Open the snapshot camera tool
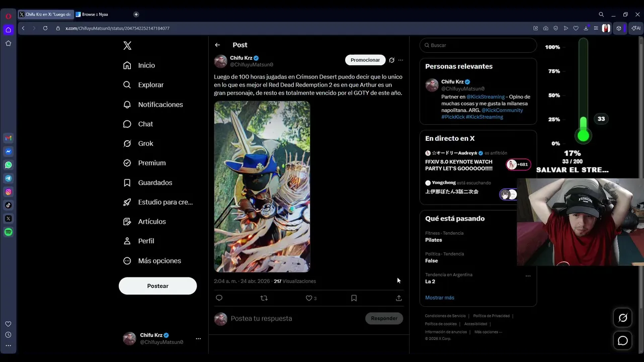644x362 pixels. 546,28
